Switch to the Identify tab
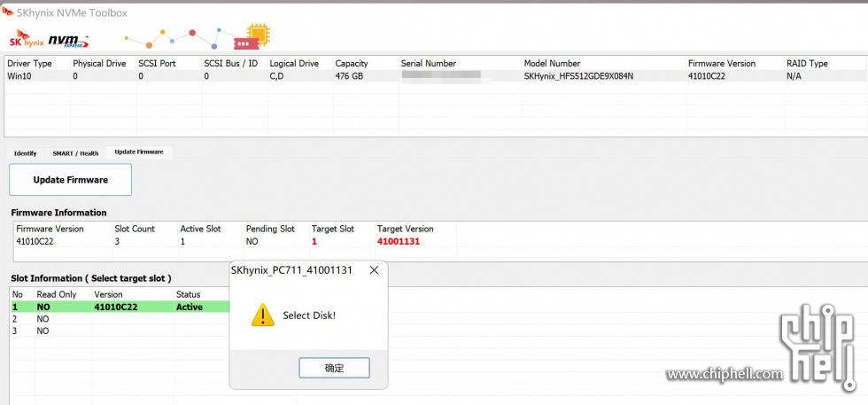The height and width of the screenshot is (405, 868). (x=26, y=153)
